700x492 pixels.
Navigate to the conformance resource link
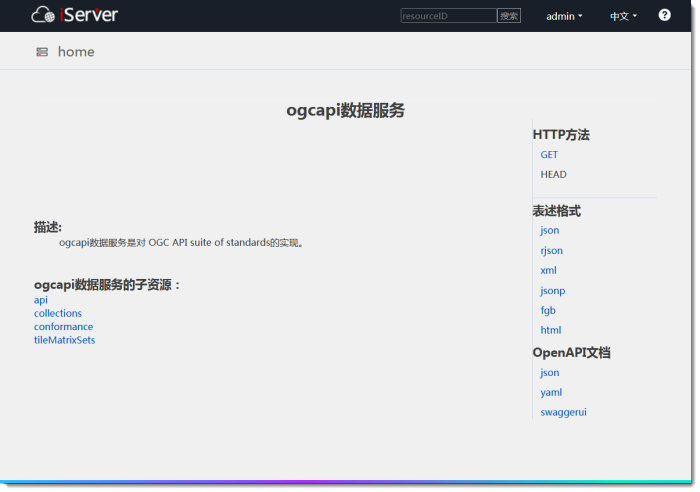pyautogui.click(x=63, y=327)
